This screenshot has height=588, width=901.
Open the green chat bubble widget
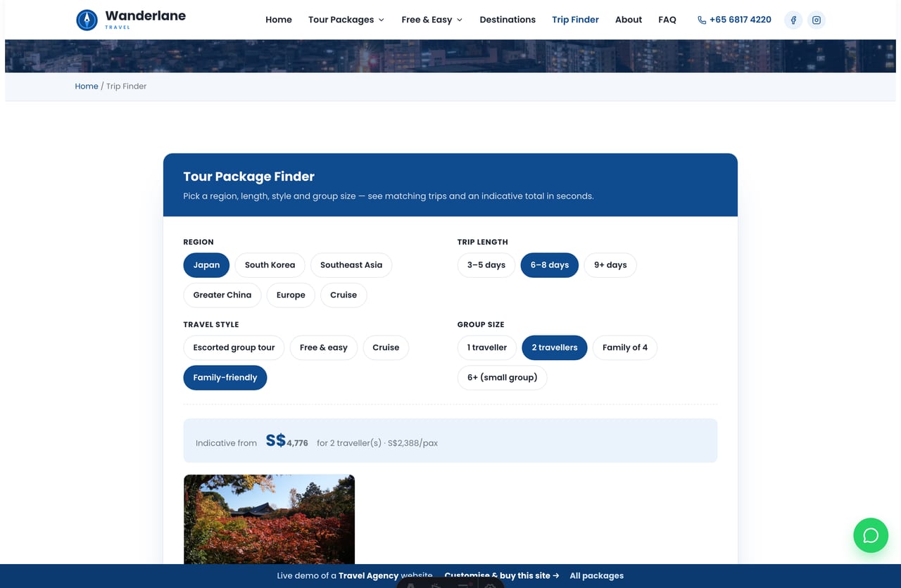coord(871,535)
